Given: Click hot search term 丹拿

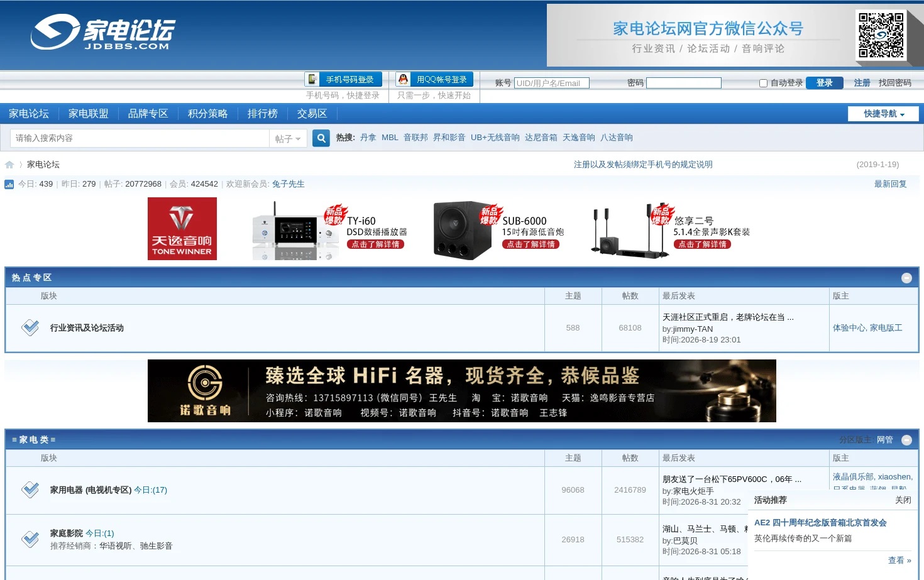Looking at the screenshot, I should (x=368, y=138).
